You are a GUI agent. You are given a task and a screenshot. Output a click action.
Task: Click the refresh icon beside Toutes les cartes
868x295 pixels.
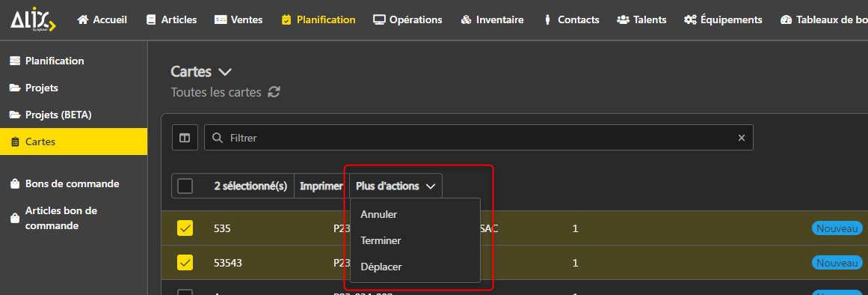[274, 92]
